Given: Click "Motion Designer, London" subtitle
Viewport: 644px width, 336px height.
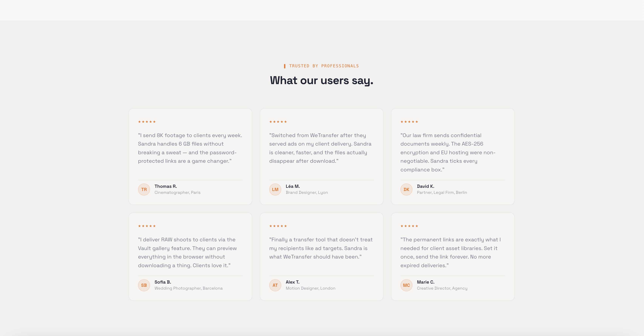Looking at the screenshot, I should 310,288.
